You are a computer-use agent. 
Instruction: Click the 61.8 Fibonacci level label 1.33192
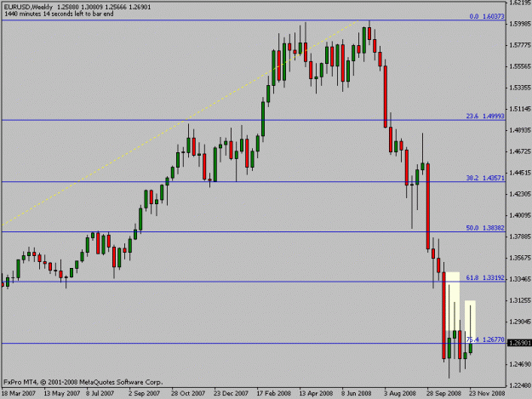(x=485, y=278)
